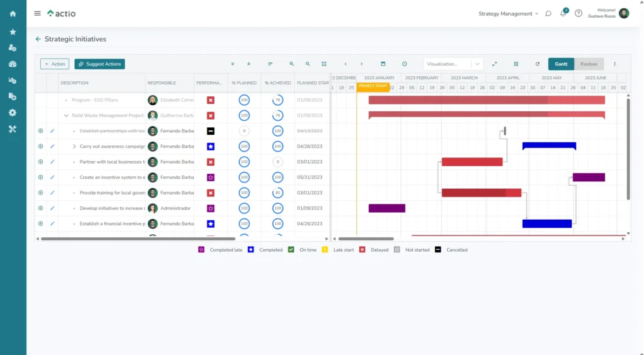Click the fullscreen expand arrows icon
644x355 pixels.
tap(494, 64)
